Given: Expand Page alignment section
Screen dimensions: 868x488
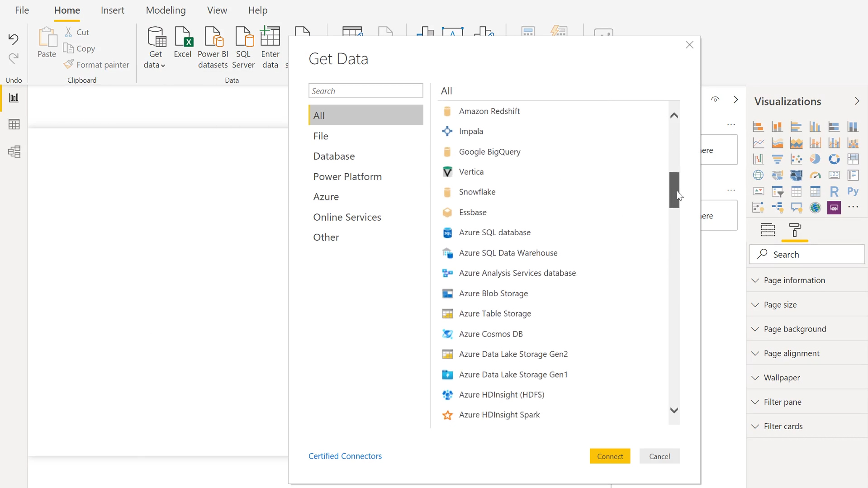Looking at the screenshot, I should tap(807, 353).
